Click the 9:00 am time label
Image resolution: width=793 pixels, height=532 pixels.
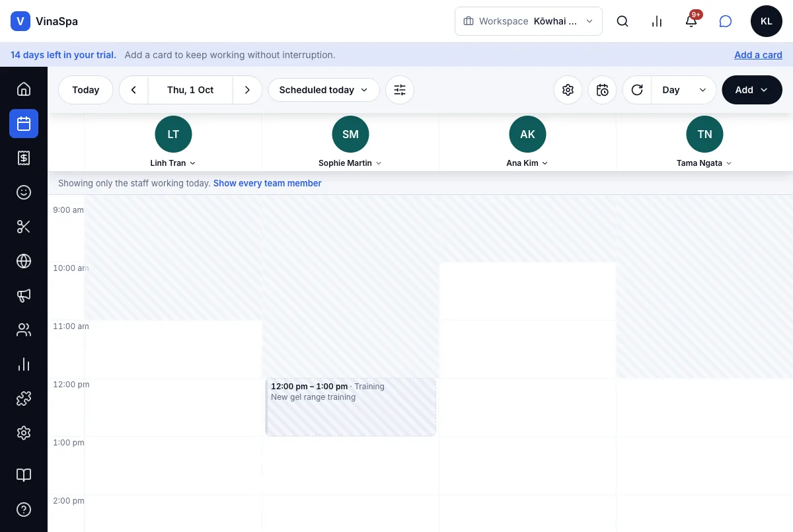click(x=68, y=210)
